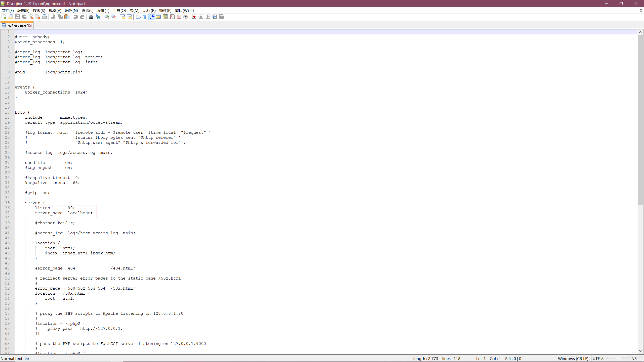Run macro multiple times icon

(x=215, y=17)
